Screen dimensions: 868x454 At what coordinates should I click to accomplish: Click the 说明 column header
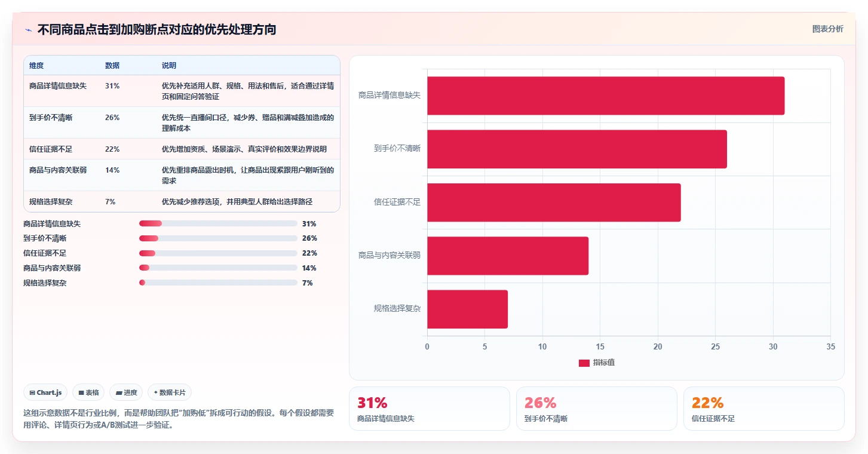click(x=169, y=66)
